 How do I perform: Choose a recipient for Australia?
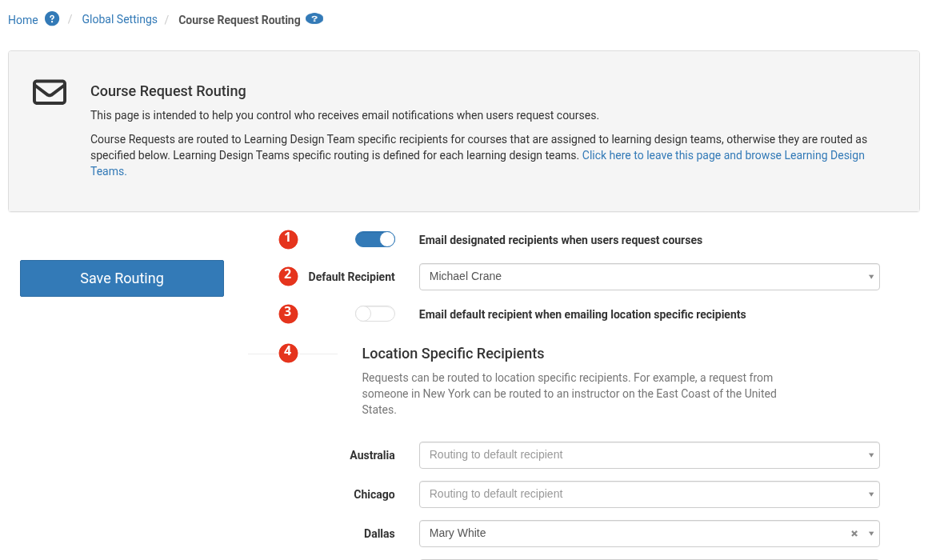coord(650,455)
